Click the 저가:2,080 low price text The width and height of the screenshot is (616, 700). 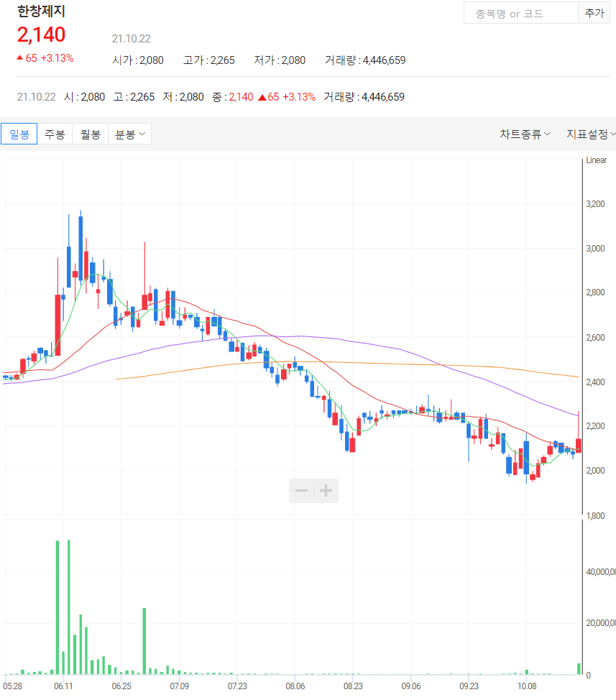[x=280, y=60]
